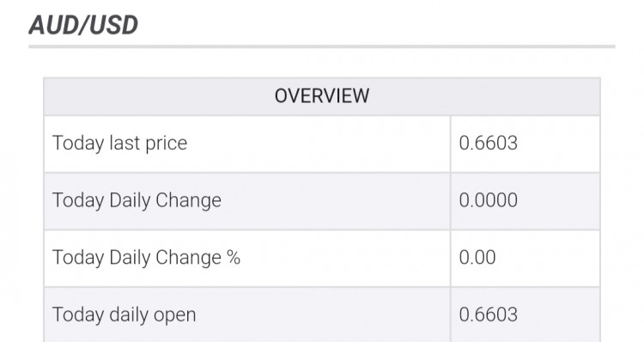Click AUD in the AUD/USD title

point(53,25)
